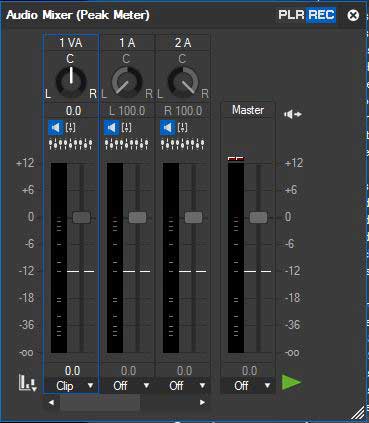Toggle gang icon on 1 A track
This screenshot has height=423, width=369.
coord(126,127)
